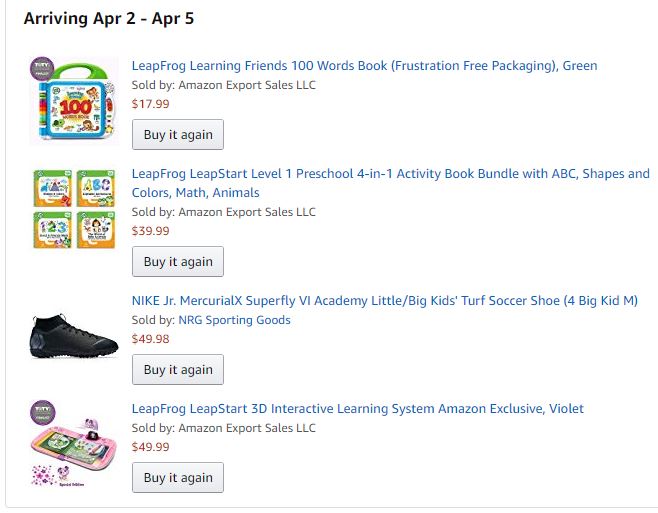Image resolution: width=658 pixels, height=513 pixels.
Task: Open LeapStart Level 1 Preschool Activity Book link
Action: coord(390,174)
